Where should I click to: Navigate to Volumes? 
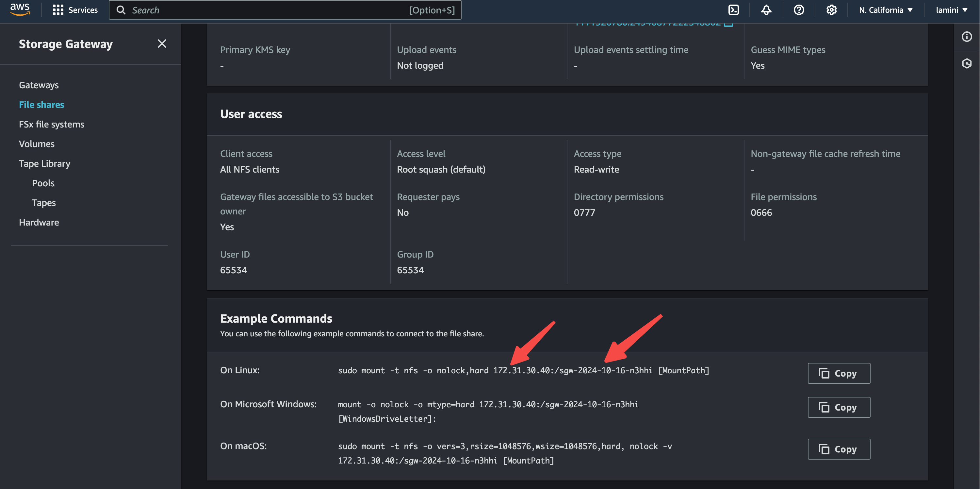(x=37, y=144)
